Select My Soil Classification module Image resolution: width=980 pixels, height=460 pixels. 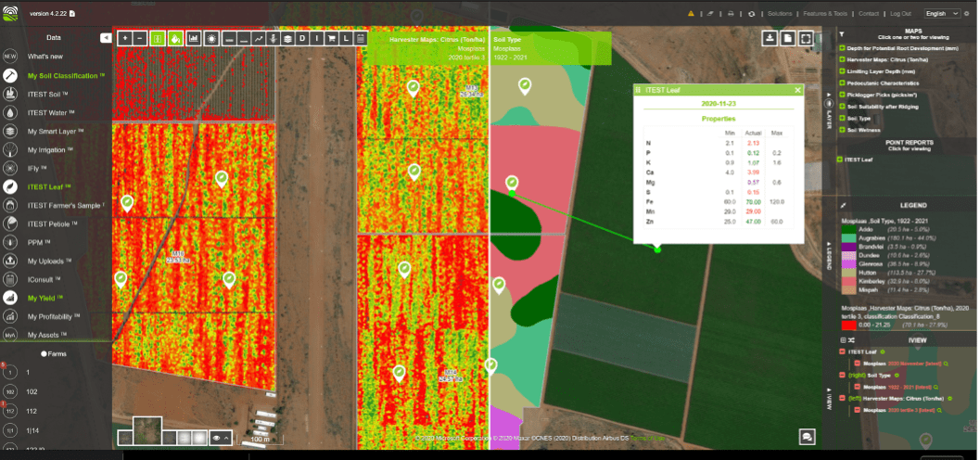pos(66,76)
